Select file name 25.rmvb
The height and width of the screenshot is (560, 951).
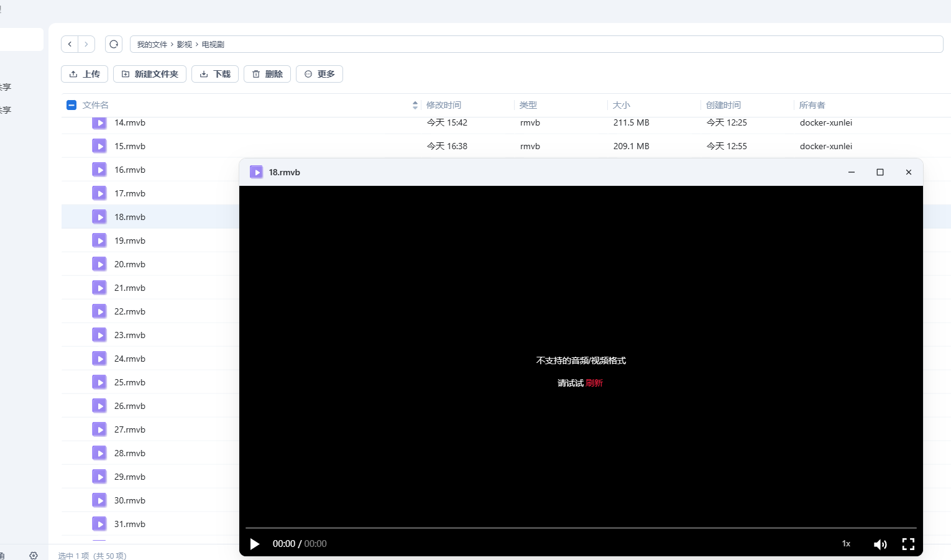130,382
